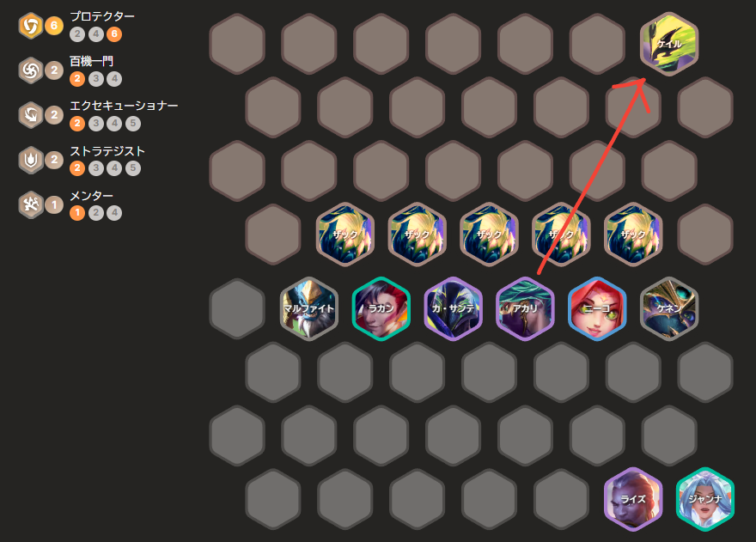The width and height of the screenshot is (756, 542).
Task: Select the ケイル champion hexagon
Action: (668, 44)
